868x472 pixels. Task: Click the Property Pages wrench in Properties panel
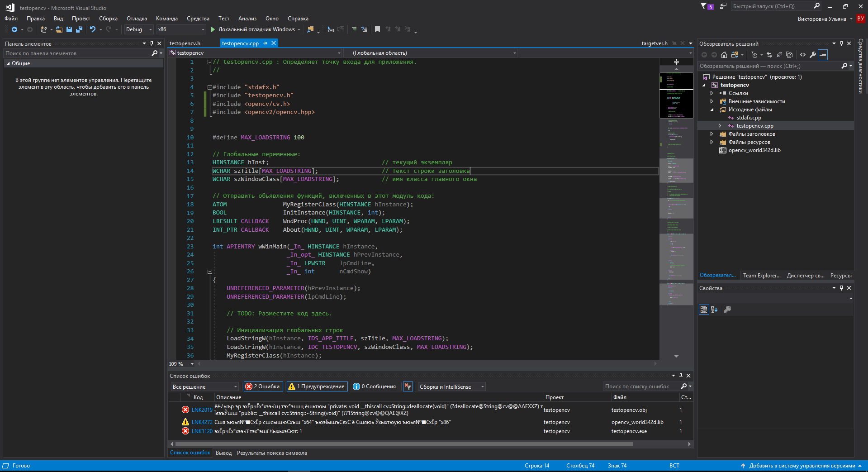[x=727, y=310]
